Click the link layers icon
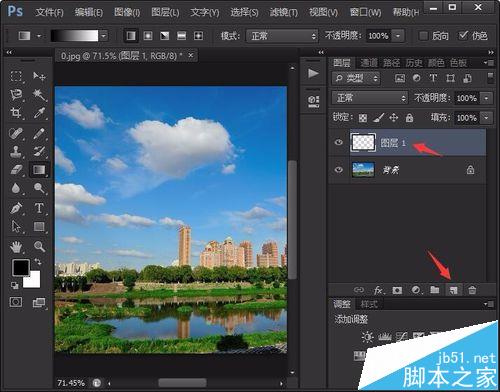Screen dimensions: 500x392 pos(359,290)
